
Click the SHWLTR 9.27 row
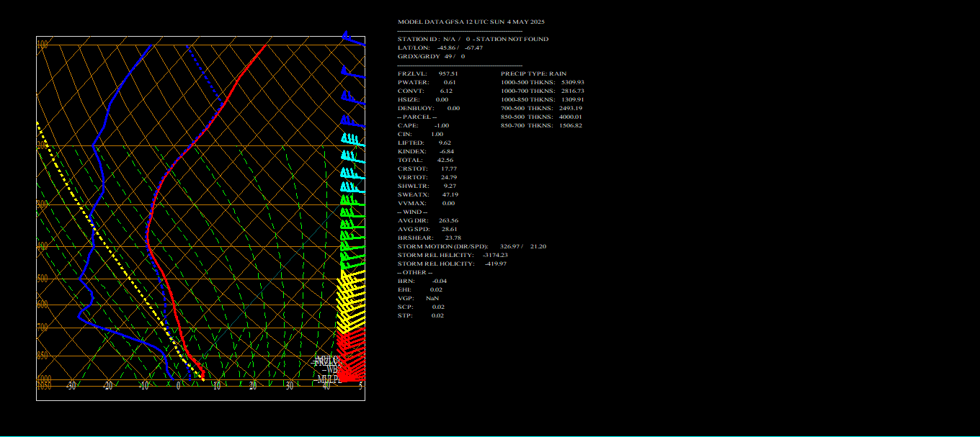tap(427, 186)
